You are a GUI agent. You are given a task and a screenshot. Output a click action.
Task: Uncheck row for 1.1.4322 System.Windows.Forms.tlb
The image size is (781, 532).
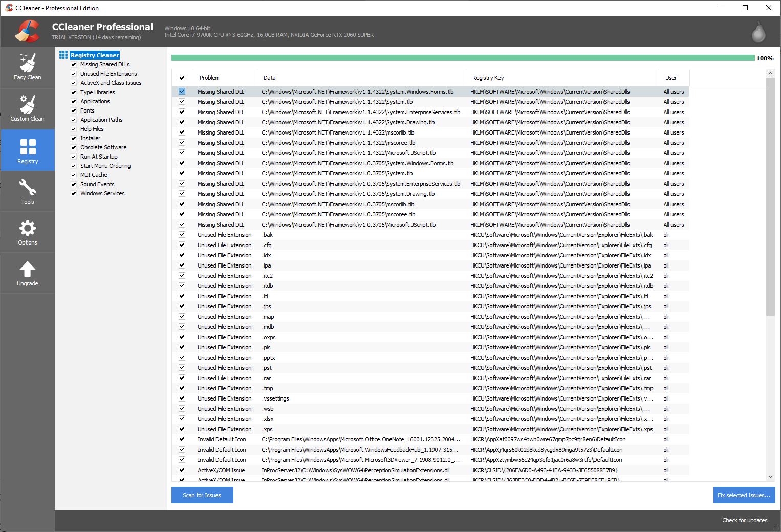(182, 92)
